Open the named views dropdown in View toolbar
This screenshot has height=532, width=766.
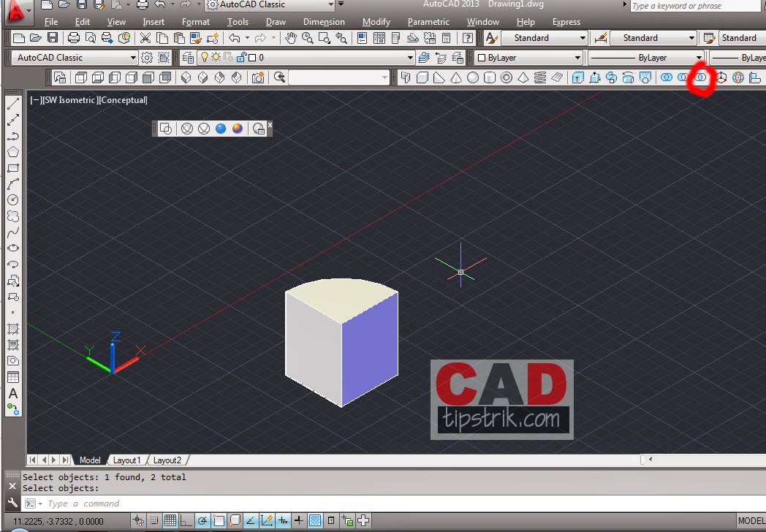pyautogui.click(x=339, y=77)
